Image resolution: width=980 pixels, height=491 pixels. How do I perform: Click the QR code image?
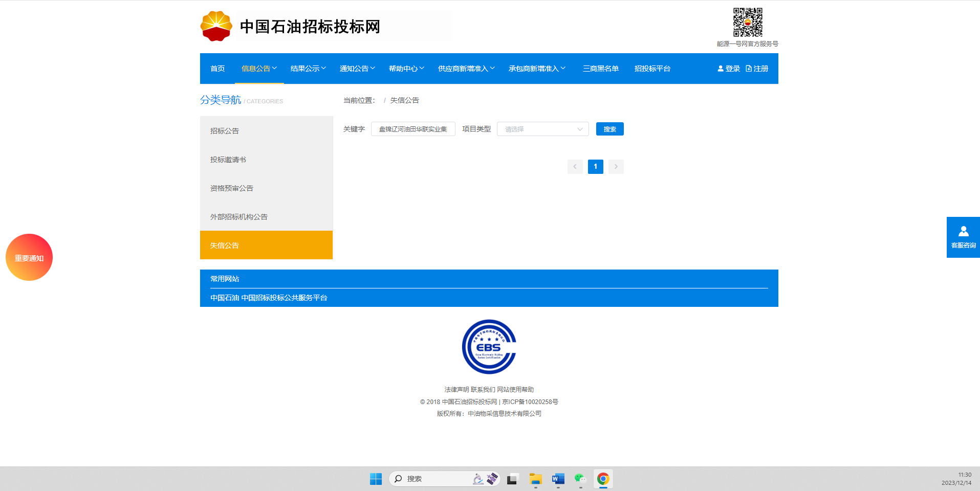click(x=748, y=22)
